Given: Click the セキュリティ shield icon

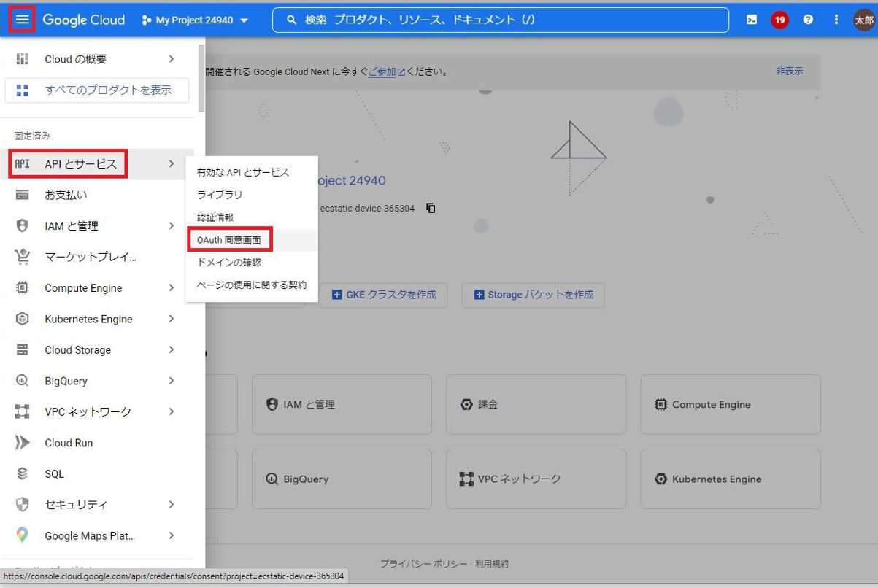Looking at the screenshot, I should pyautogui.click(x=23, y=505).
